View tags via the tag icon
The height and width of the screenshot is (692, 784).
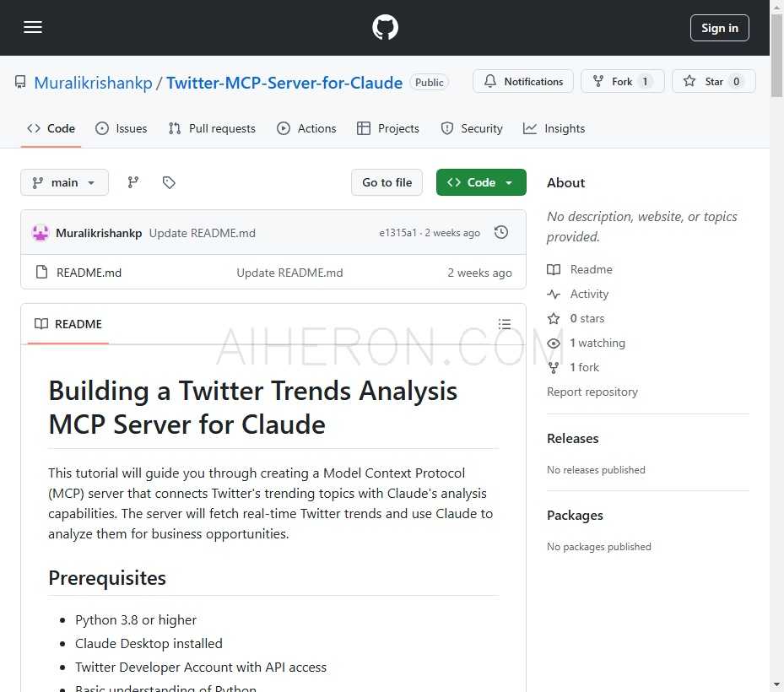[x=169, y=182]
